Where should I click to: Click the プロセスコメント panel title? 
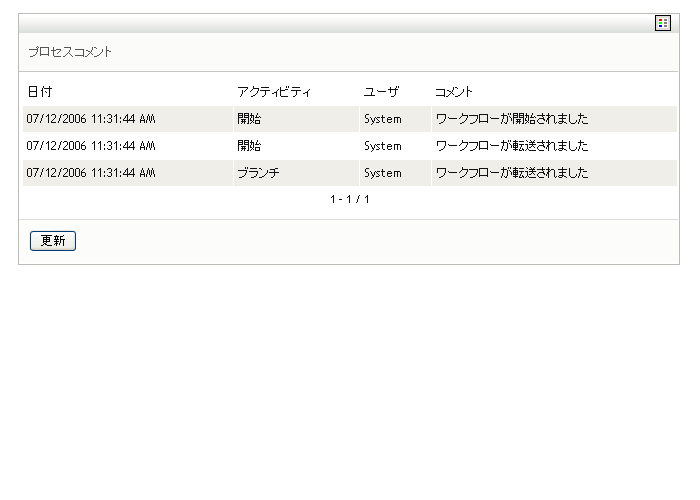(70, 52)
